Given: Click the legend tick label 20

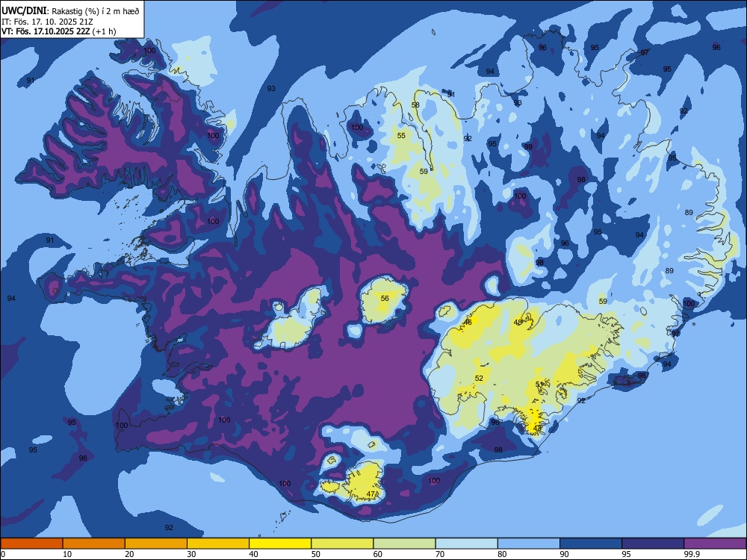Looking at the screenshot, I should click(129, 554).
